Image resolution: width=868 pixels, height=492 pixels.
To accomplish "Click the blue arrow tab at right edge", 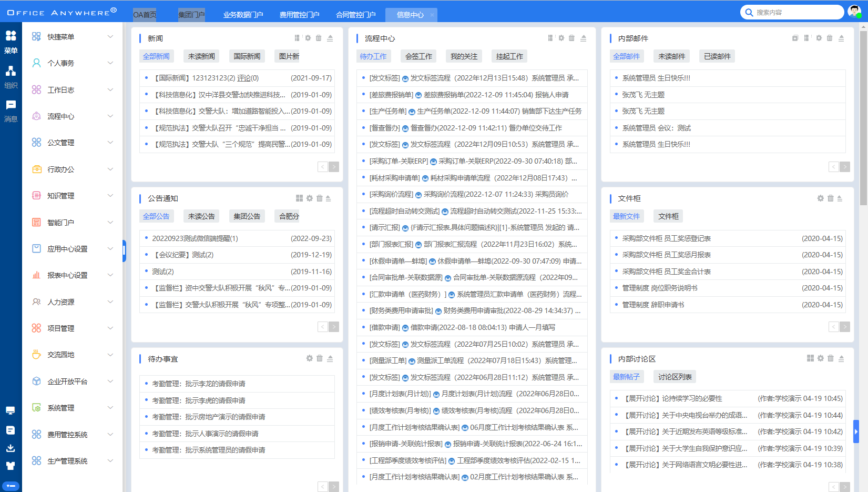I will point(856,431).
